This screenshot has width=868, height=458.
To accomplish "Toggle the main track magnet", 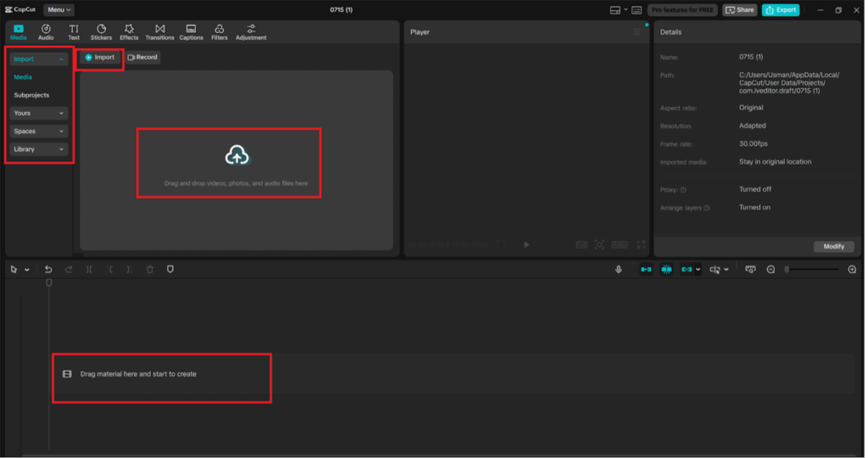I will tap(646, 270).
